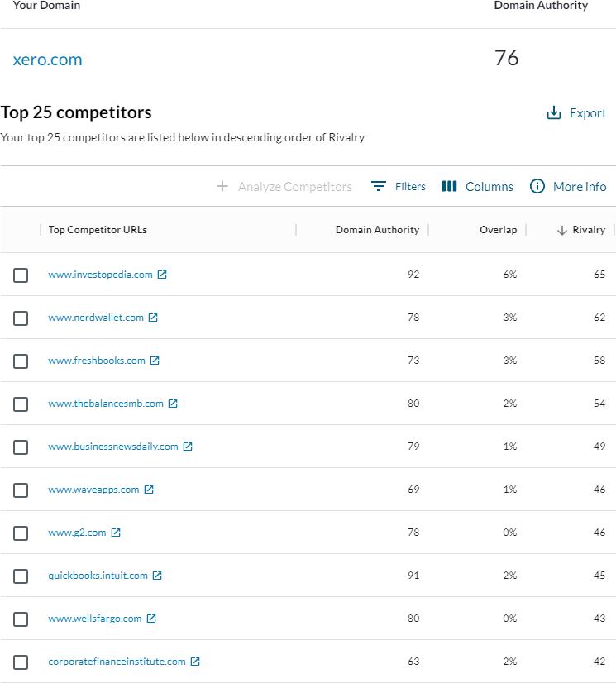Check the www.nerdwallet.com row checkbox
This screenshot has height=683, width=616.
(x=21, y=318)
